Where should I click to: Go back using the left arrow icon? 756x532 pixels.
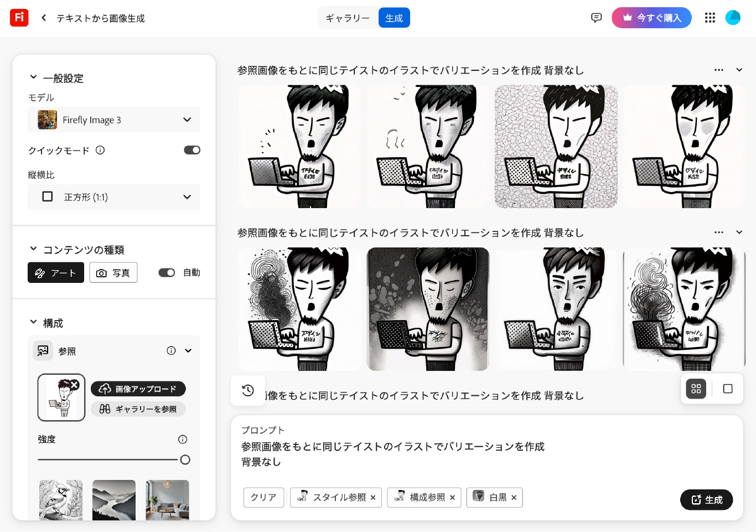coord(44,18)
